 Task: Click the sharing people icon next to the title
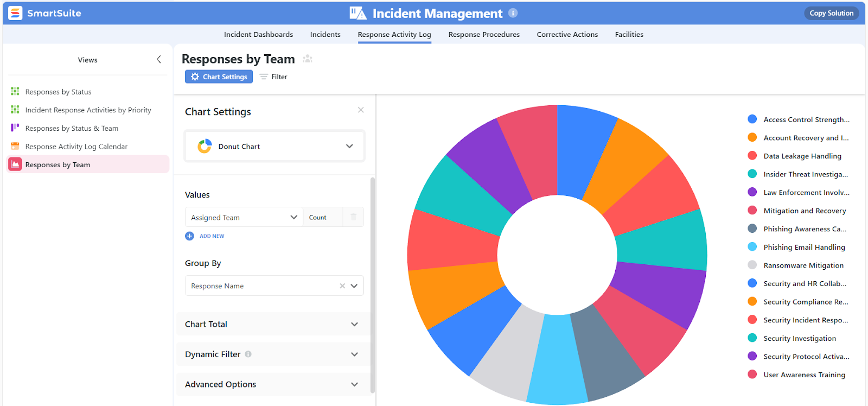pos(308,59)
